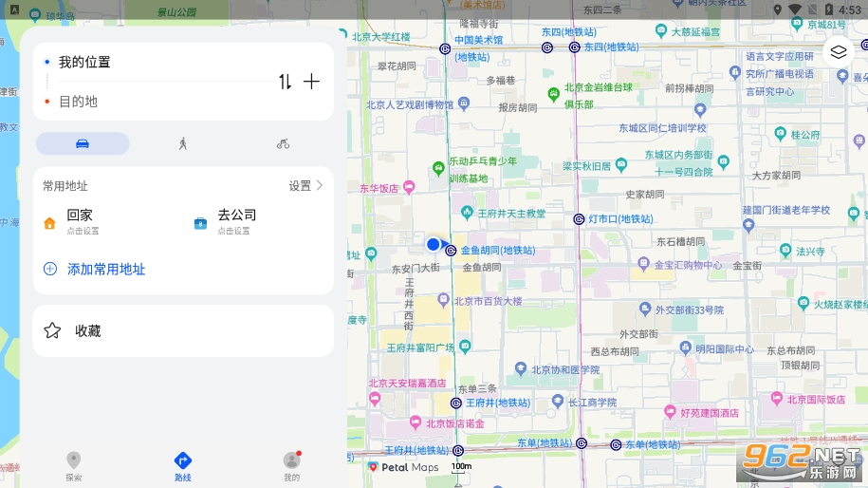Tap 东华饭店 hotel marker
The image size is (868, 488).
pyautogui.click(x=409, y=187)
